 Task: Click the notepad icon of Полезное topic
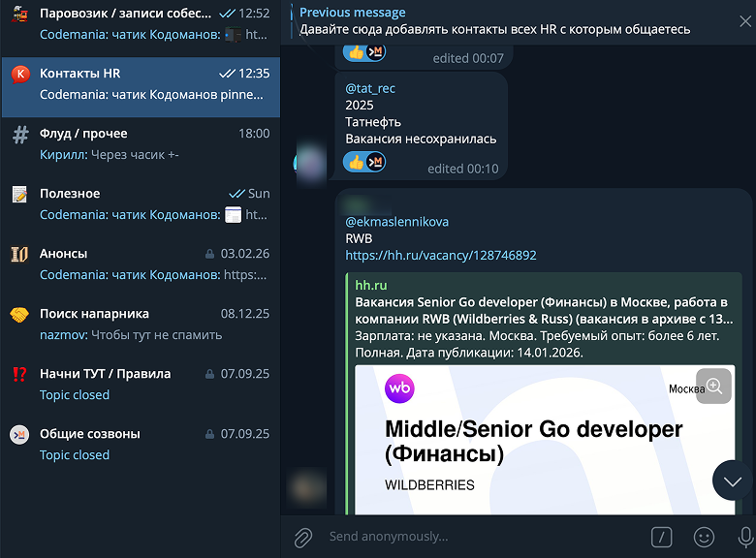click(x=19, y=194)
